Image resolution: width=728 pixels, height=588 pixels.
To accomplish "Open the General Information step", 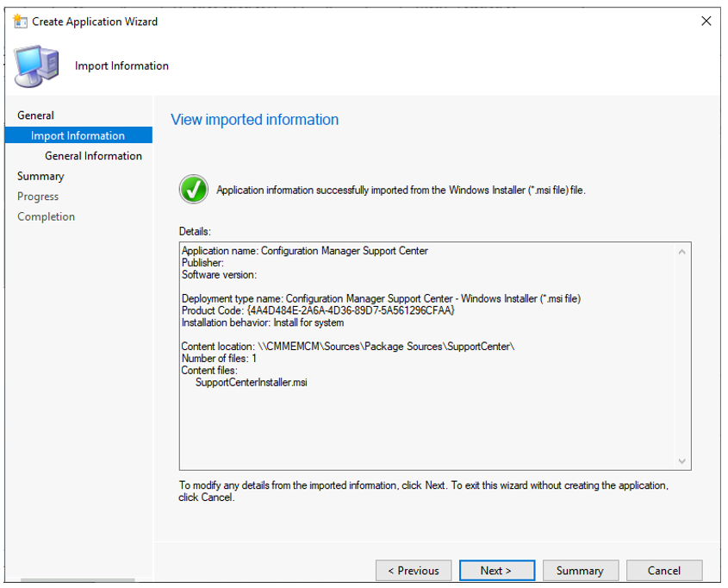I will coord(93,155).
